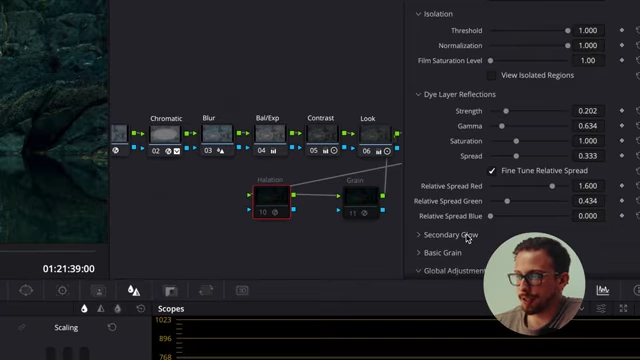640x360 pixels.
Task: Reset all blur palette settings
Action: pos(141,309)
